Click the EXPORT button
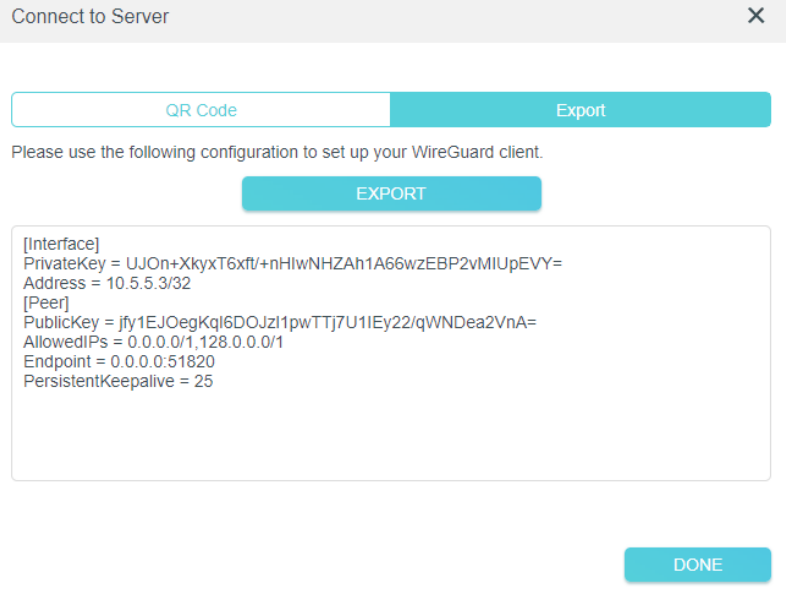Viewport: 786px width, 592px height. tap(391, 193)
